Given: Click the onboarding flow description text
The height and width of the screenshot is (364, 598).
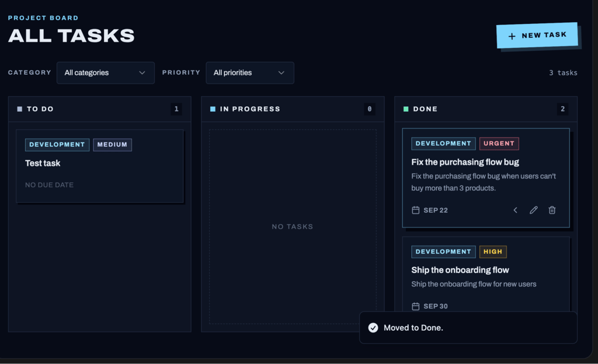Looking at the screenshot, I should point(474,284).
